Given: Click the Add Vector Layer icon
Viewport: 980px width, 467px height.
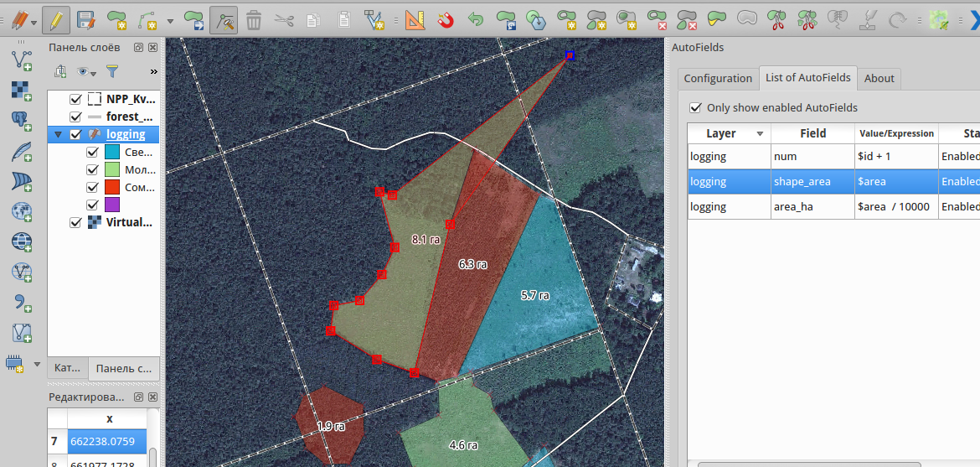Looking at the screenshot, I should (22, 60).
